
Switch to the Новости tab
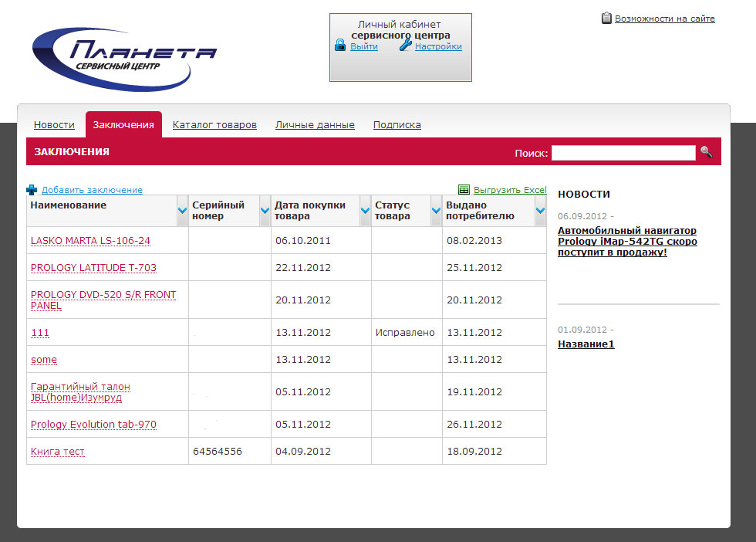click(54, 125)
